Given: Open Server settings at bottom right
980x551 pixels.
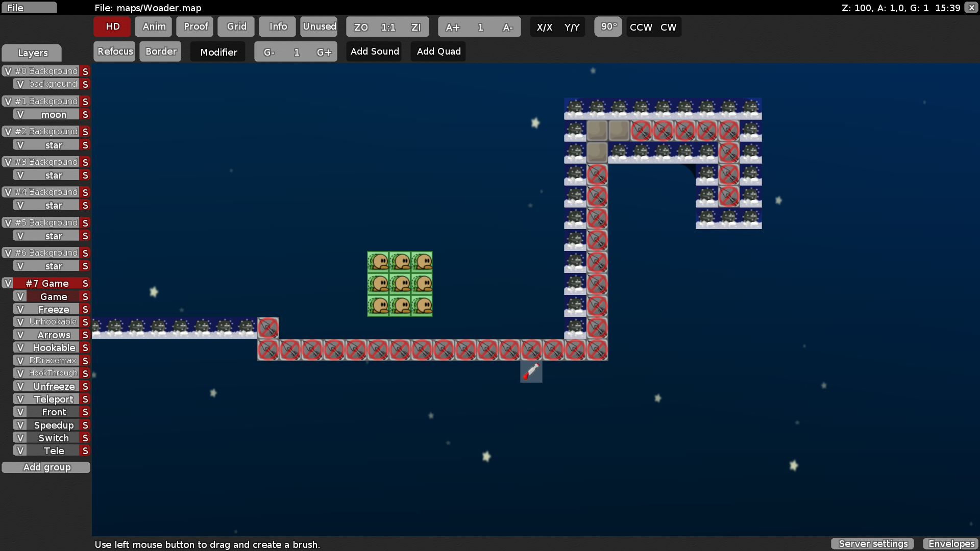Looking at the screenshot, I should (872, 543).
